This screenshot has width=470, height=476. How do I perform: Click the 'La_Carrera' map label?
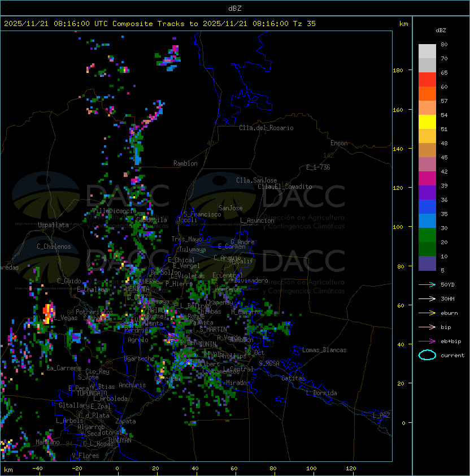point(63,368)
